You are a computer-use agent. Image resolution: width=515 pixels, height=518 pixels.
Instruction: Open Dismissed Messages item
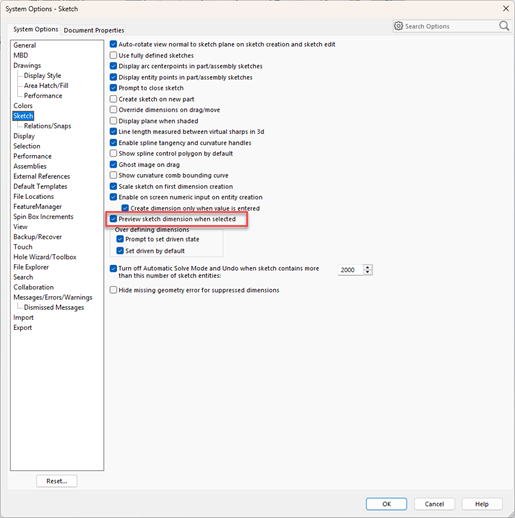54,307
